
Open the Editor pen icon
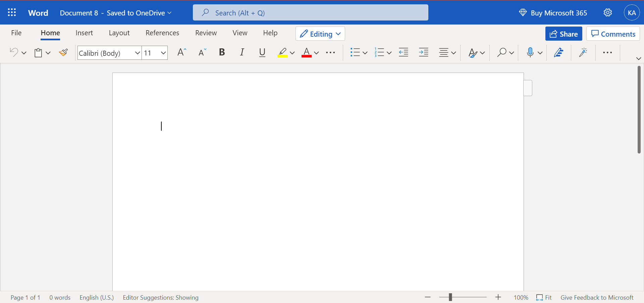(x=558, y=52)
